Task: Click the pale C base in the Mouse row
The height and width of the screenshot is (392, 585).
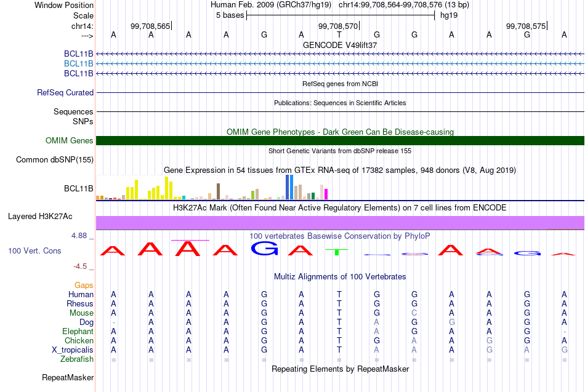Action: point(414,313)
